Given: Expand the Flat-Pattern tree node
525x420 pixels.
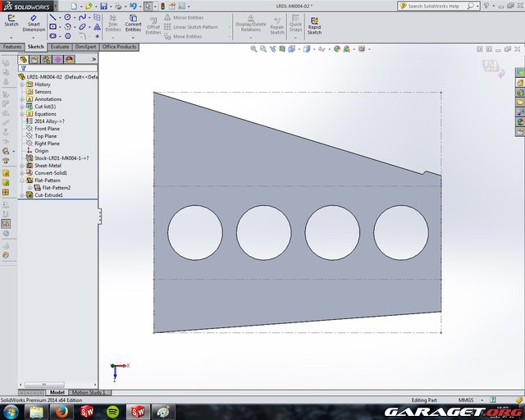Looking at the screenshot, I should coord(22,180).
